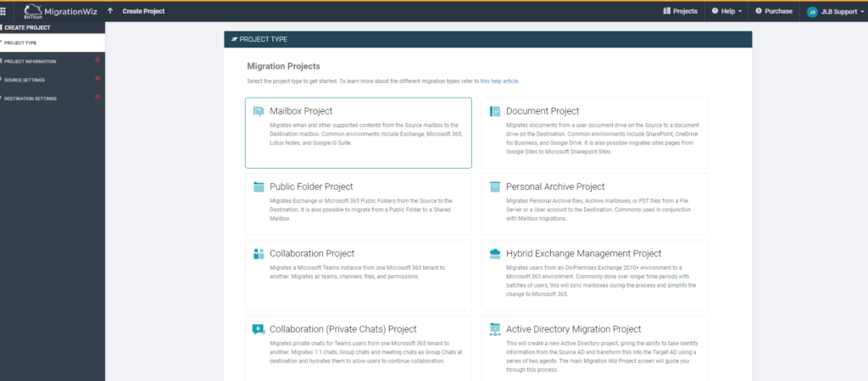The width and height of the screenshot is (868, 381).
Task: Click the Hybrid Exchange Management cloud icon
Action: click(495, 254)
